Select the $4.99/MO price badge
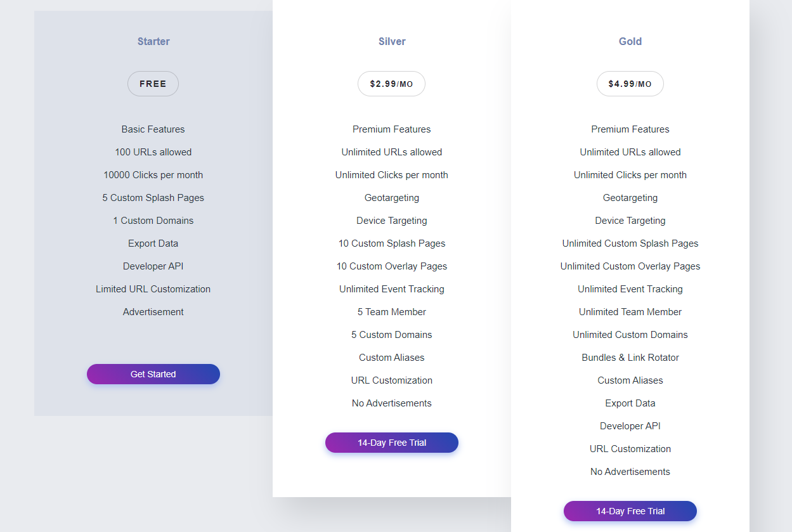Viewport: 792px width, 532px height. (x=630, y=83)
